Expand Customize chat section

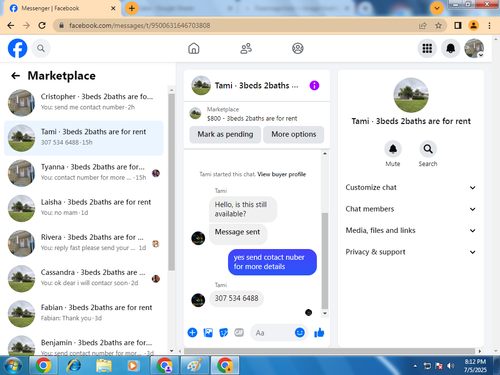pos(411,187)
